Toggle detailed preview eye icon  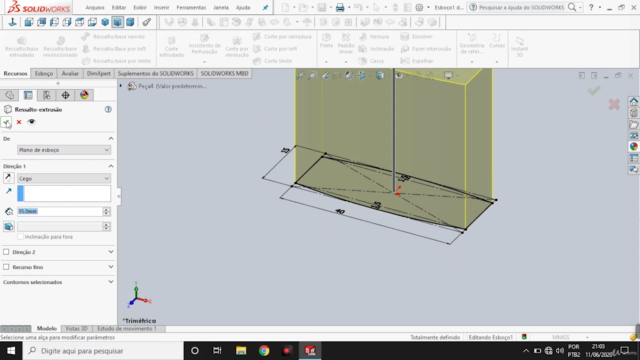[x=31, y=122]
